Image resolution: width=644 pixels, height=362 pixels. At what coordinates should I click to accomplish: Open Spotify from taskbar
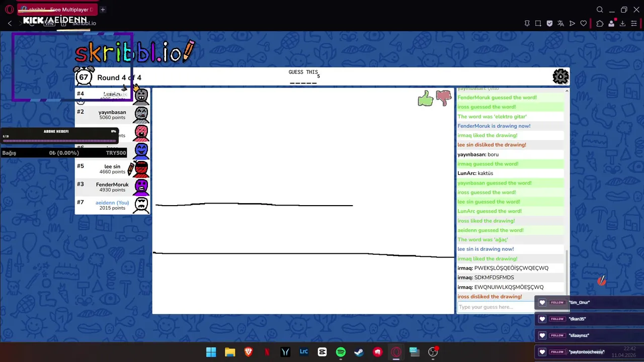(x=341, y=352)
